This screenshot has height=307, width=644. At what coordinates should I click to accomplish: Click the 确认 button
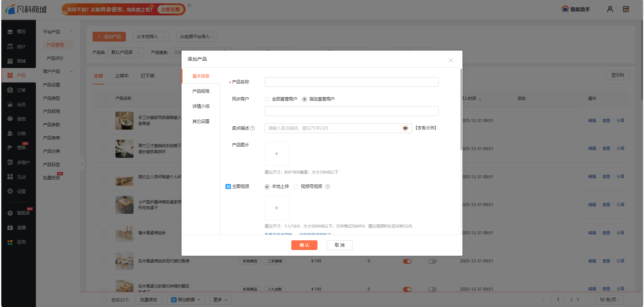point(304,245)
